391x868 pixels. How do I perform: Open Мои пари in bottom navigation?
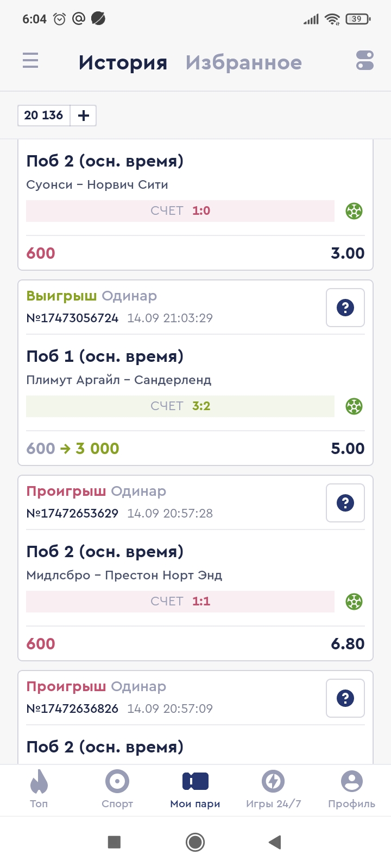tap(195, 790)
